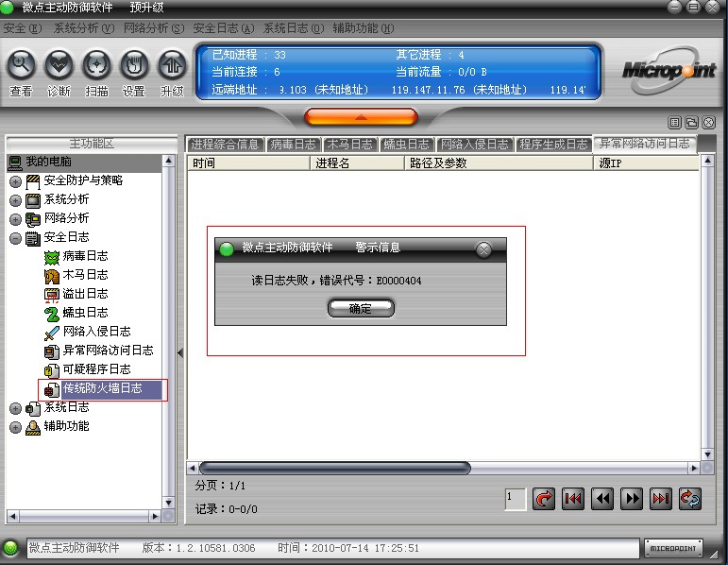The width and height of the screenshot is (728, 565).
Task: Expand 安全防护与策略 tree node
Action: click(15, 181)
